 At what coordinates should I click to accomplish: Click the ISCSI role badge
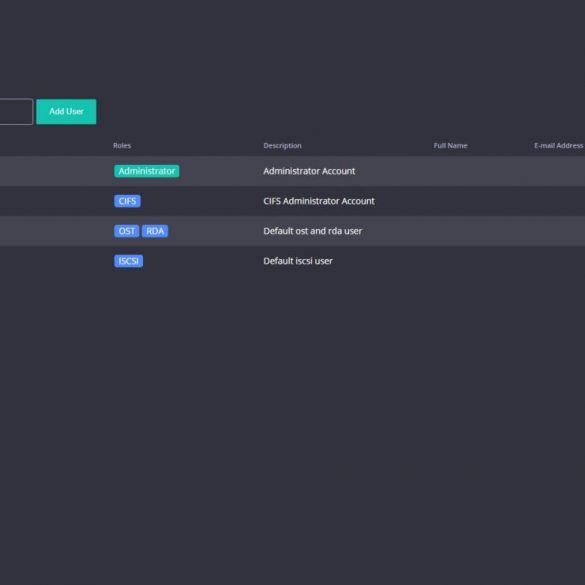pyautogui.click(x=128, y=261)
